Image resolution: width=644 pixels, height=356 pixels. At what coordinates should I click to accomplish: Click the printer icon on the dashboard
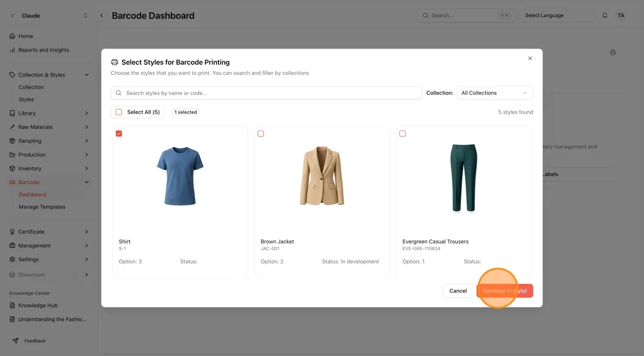pyautogui.click(x=613, y=52)
